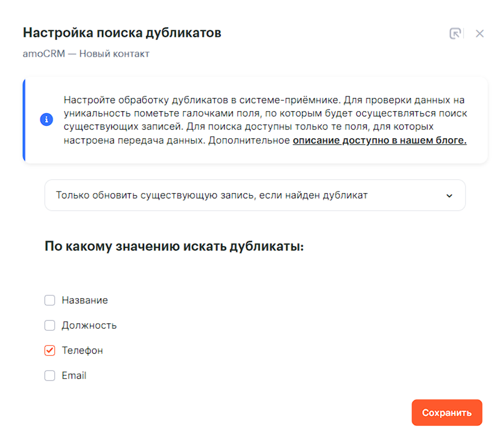Click the Email field label
The width and height of the screenshot is (504, 440).
point(74,375)
